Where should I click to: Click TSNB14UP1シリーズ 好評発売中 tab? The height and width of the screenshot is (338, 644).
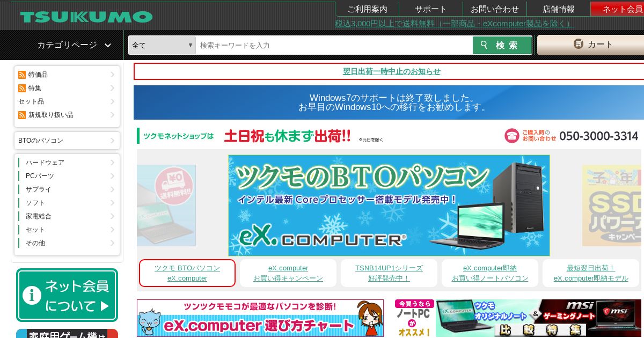[x=389, y=273]
